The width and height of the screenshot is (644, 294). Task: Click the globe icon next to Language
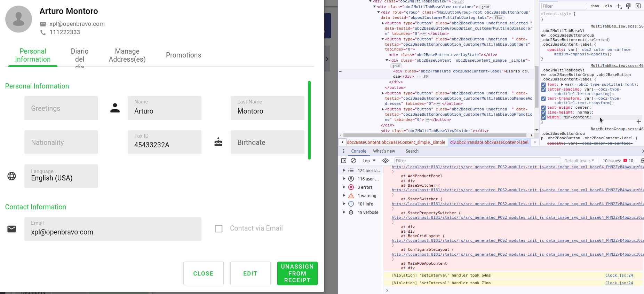11,176
